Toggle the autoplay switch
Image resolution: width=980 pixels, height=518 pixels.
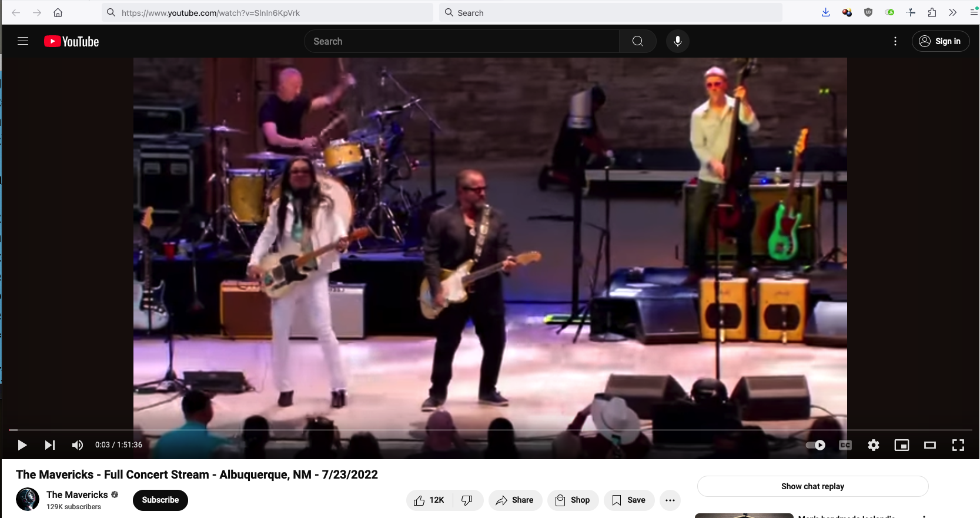(815, 445)
